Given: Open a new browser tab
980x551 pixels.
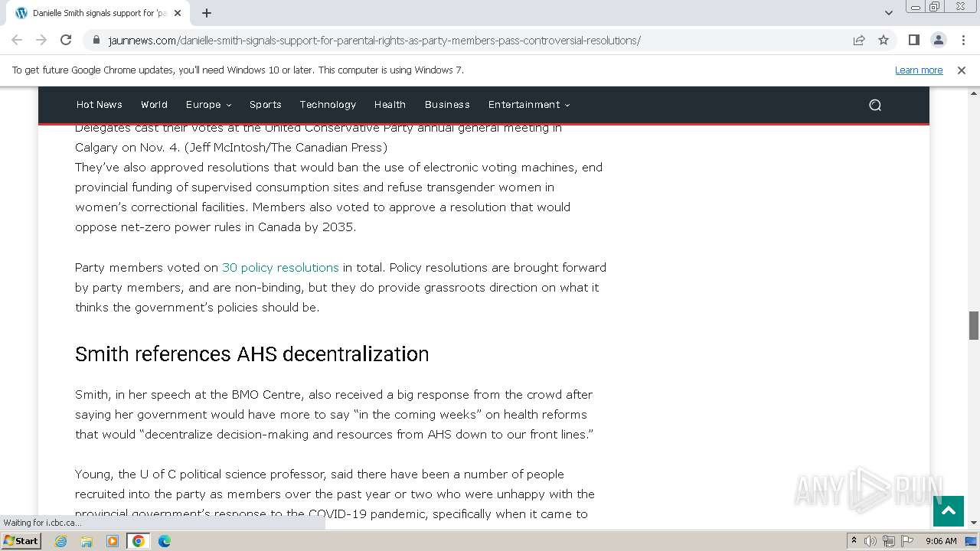Looking at the screenshot, I should pyautogui.click(x=207, y=13).
